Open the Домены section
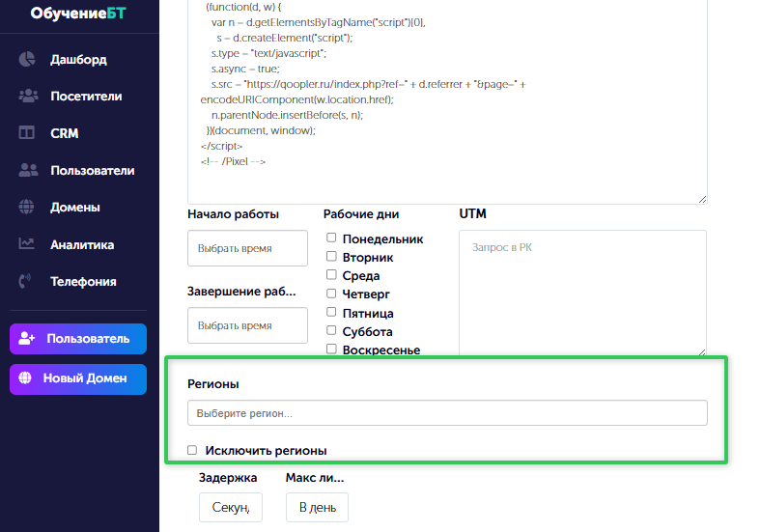Viewport: 761px width, 532px height. [75, 208]
